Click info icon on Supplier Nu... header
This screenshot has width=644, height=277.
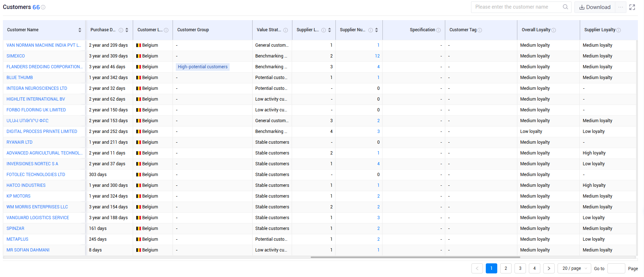pyautogui.click(x=371, y=30)
